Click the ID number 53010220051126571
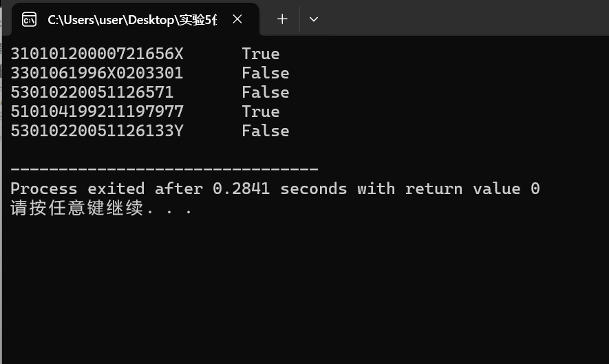Image resolution: width=609 pixels, height=364 pixels. click(x=92, y=92)
